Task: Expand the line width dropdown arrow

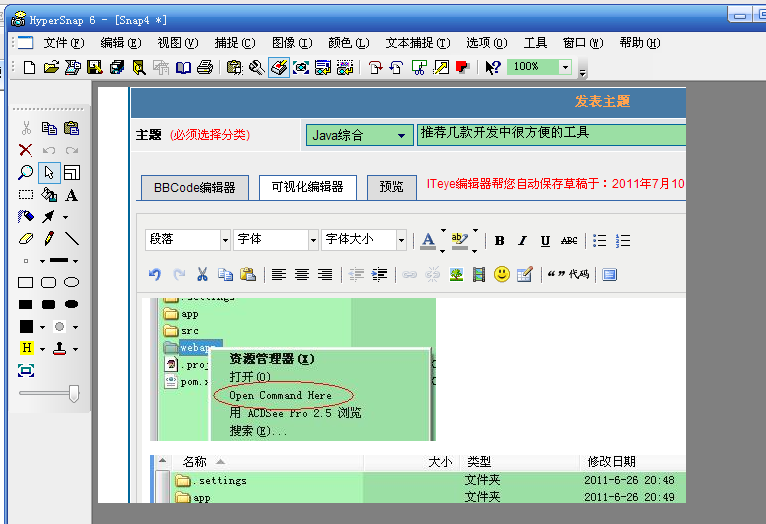Action: [x=75, y=261]
